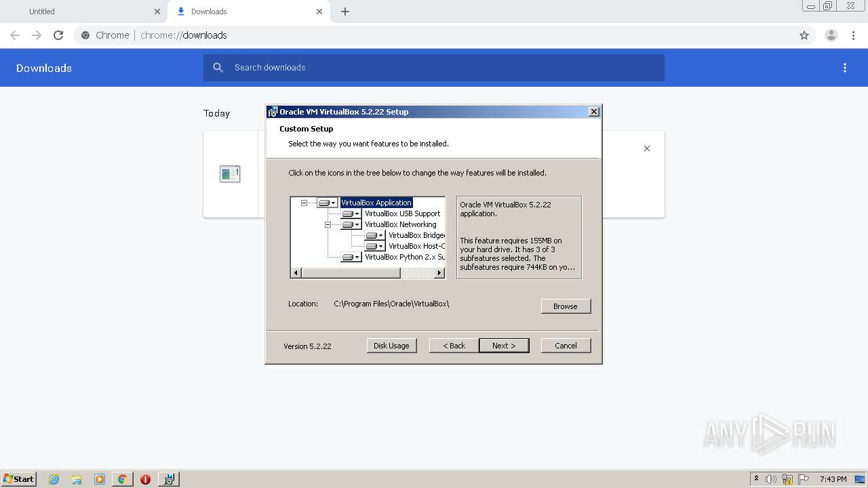
Task: Open Internet Explorer from the taskbar
Action: (54, 479)
